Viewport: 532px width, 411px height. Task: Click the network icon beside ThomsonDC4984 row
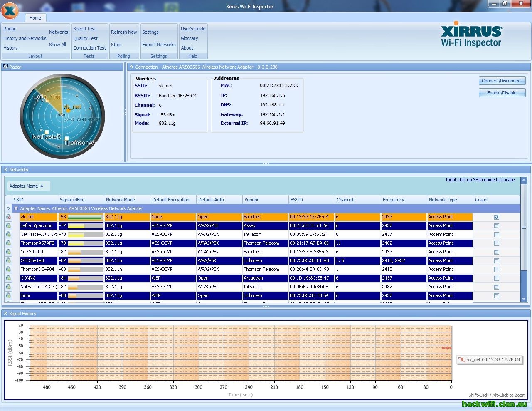click(8, 269)
